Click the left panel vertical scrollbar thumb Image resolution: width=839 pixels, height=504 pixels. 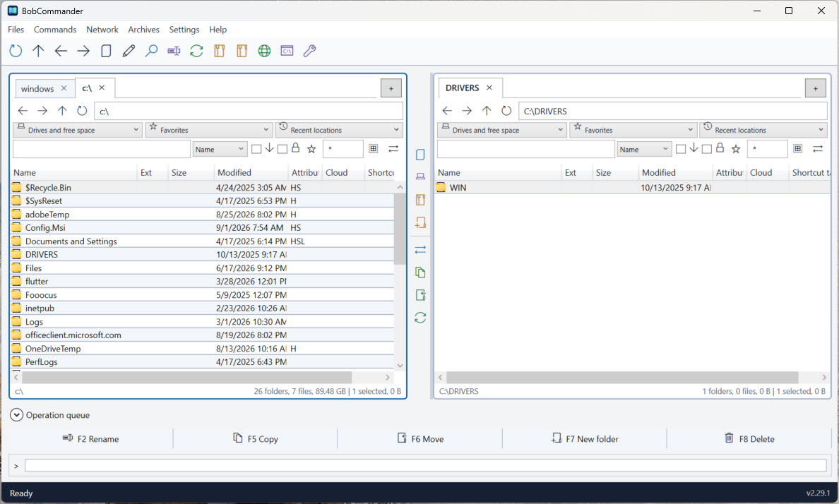pos(400,229)
